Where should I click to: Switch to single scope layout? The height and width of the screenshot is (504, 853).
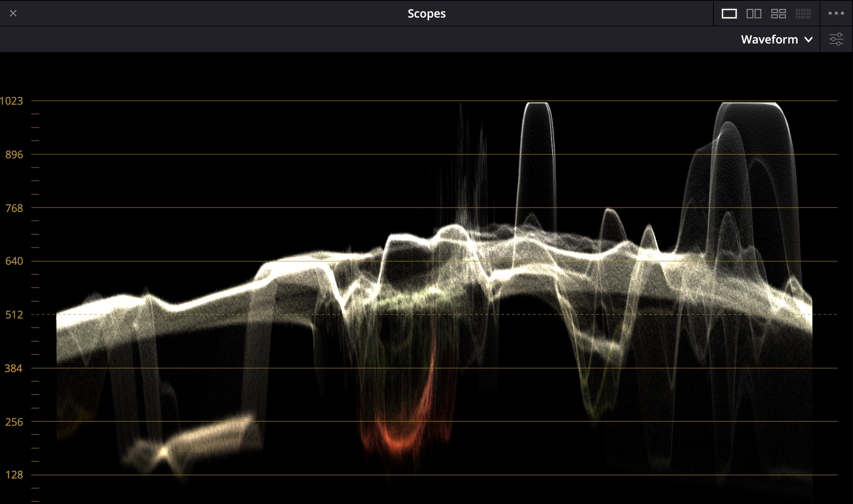click(729, 14)
